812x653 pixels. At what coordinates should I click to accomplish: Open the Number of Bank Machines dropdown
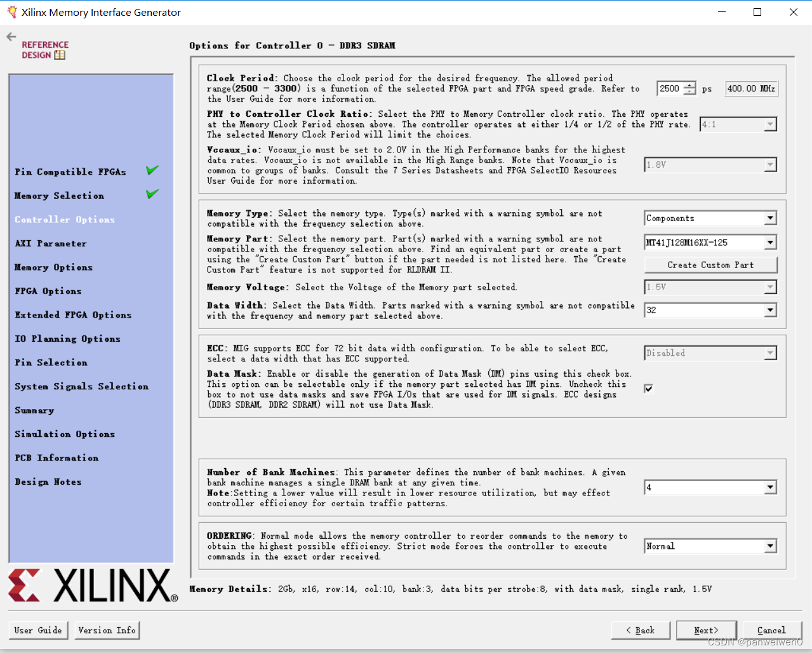(710, 488)
